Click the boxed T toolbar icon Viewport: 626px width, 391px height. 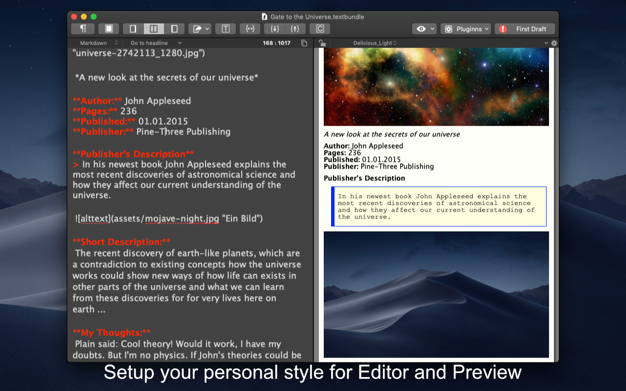[226, 29]
